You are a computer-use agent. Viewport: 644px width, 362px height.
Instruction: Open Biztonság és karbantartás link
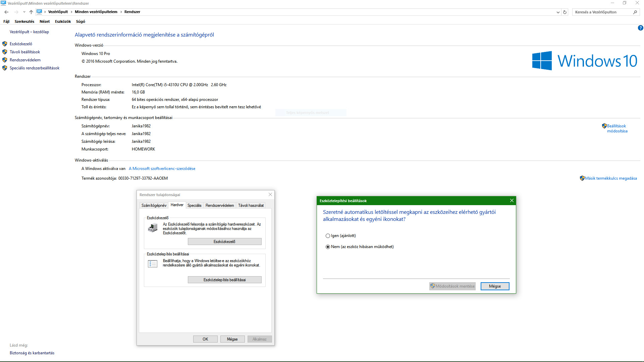tap(32, 353)
